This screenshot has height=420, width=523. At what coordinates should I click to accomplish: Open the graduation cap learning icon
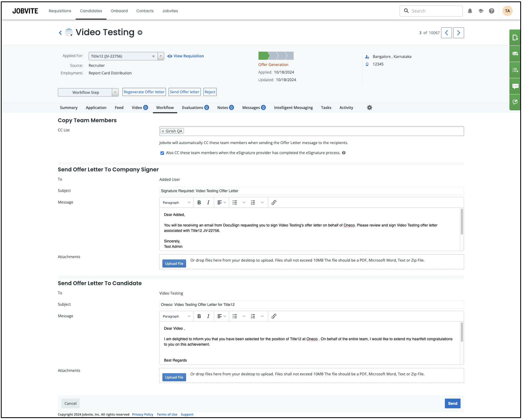tap(481, 11)
